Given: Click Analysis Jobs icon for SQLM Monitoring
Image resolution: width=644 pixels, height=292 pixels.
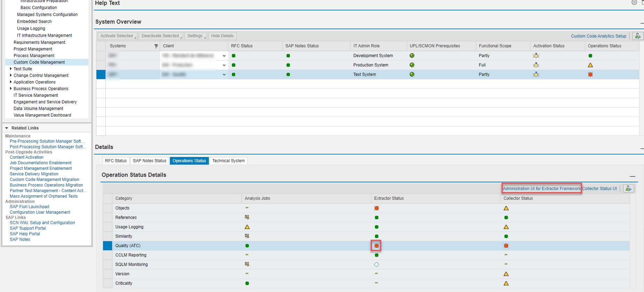Looking at the screenshot, I should [x=247, y=264].
